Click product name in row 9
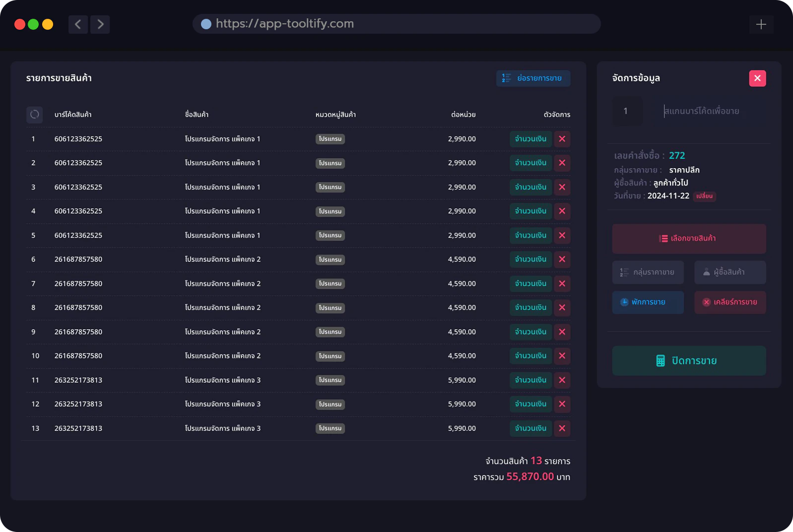This screenshot has height=532, width=793. tap(223, 332)
